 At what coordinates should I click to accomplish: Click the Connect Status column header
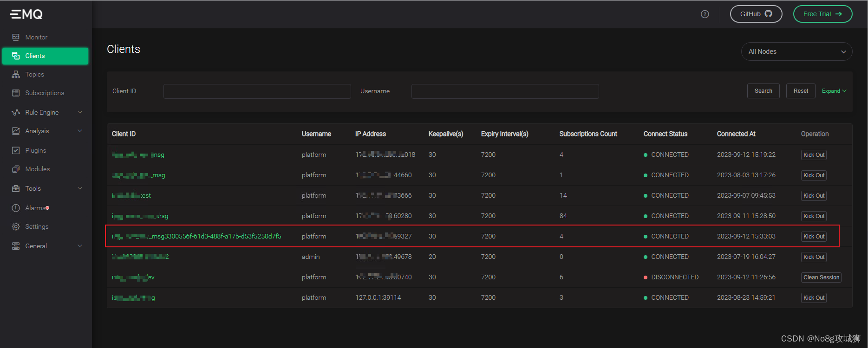coord(665,134)
